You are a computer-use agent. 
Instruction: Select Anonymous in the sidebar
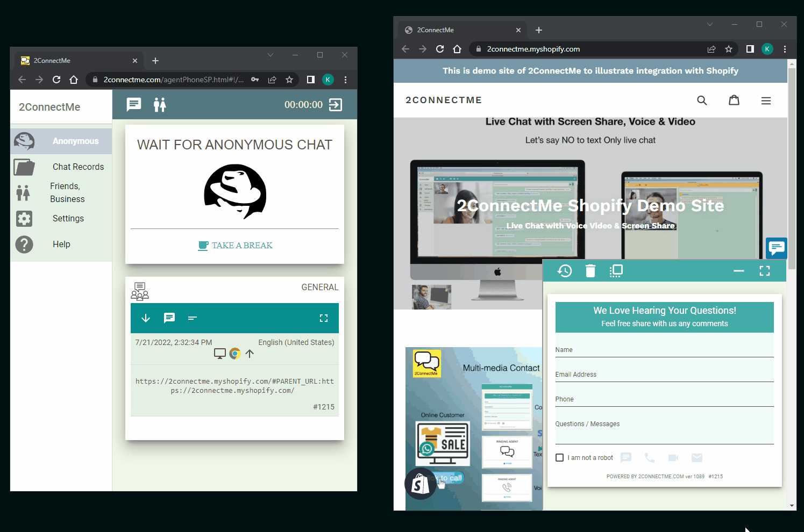pos(61,141)
